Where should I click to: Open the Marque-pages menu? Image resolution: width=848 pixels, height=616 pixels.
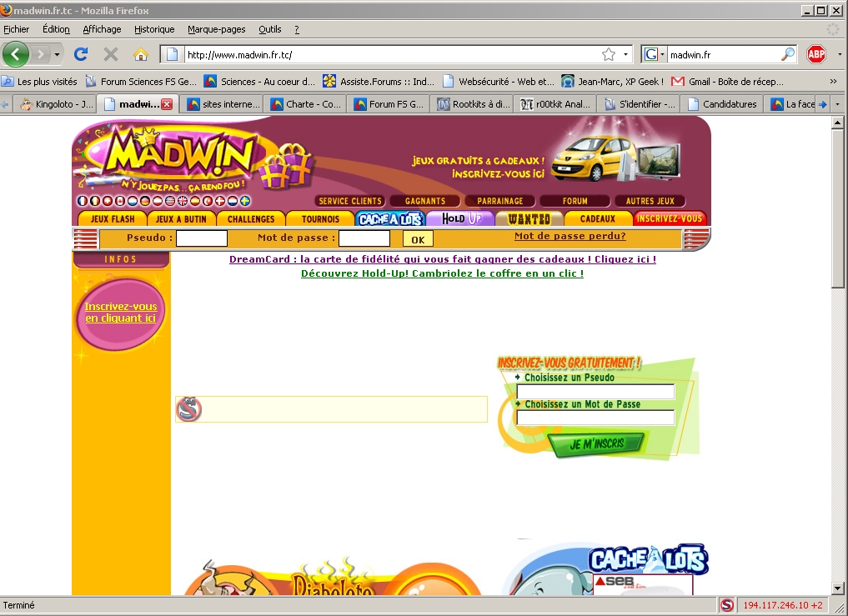pyautogui.click(x=216, y=29)
